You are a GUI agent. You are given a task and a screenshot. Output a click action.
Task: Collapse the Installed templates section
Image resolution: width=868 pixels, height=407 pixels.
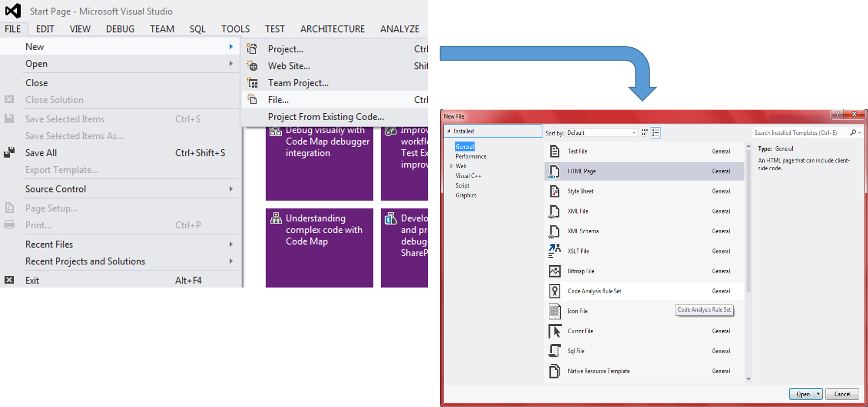coord(449,131)
